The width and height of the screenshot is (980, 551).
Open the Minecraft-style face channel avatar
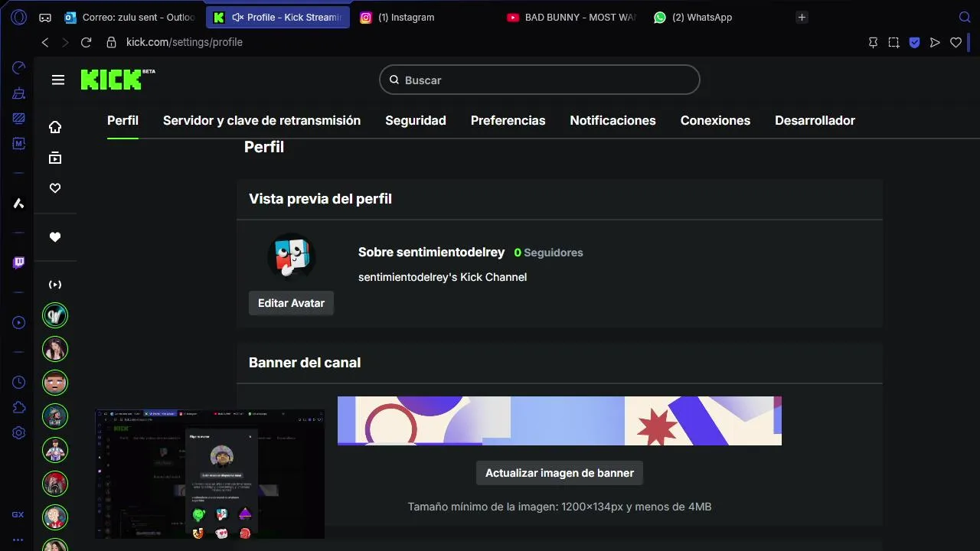click(55, 383)
